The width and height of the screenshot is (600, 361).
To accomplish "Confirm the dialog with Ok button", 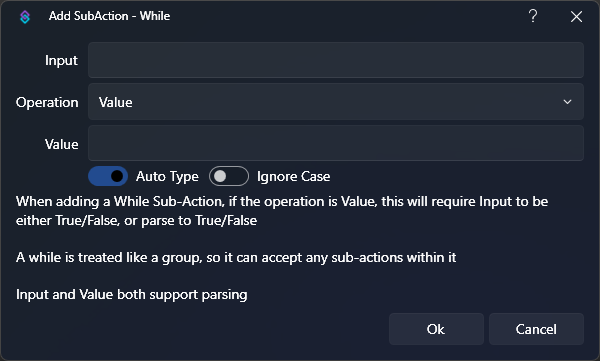I will (436, 329).
